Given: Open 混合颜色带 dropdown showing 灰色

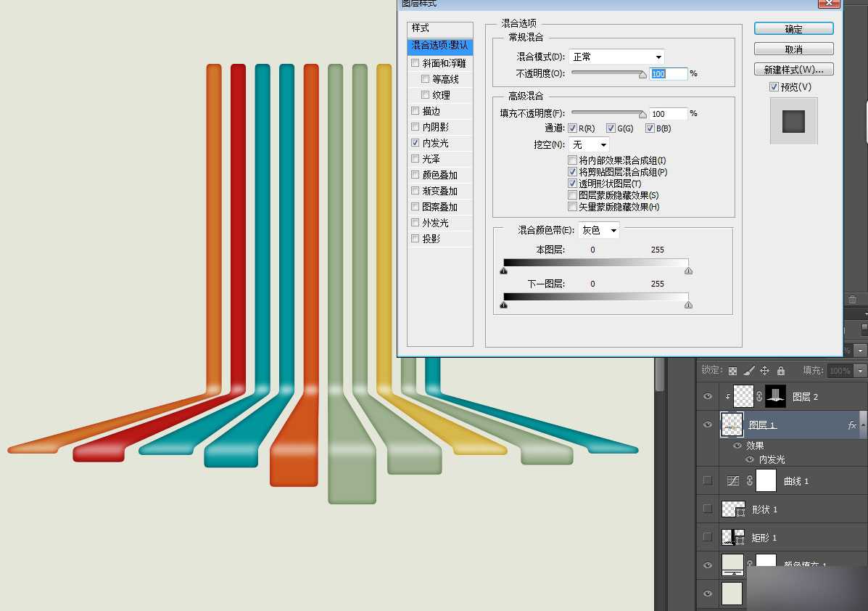Looking at the screenshot, I should click(598, 230).
